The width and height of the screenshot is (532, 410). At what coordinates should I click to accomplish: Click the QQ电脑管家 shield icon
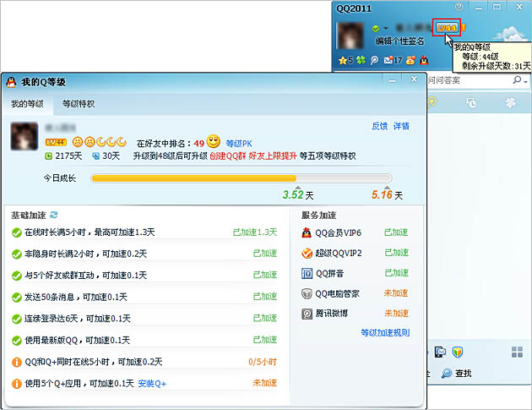(307, 293)
